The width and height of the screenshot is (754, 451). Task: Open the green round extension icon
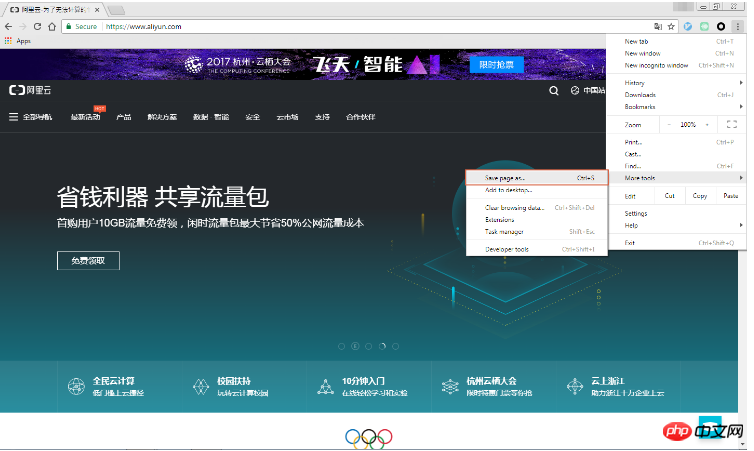click(704, 26)
